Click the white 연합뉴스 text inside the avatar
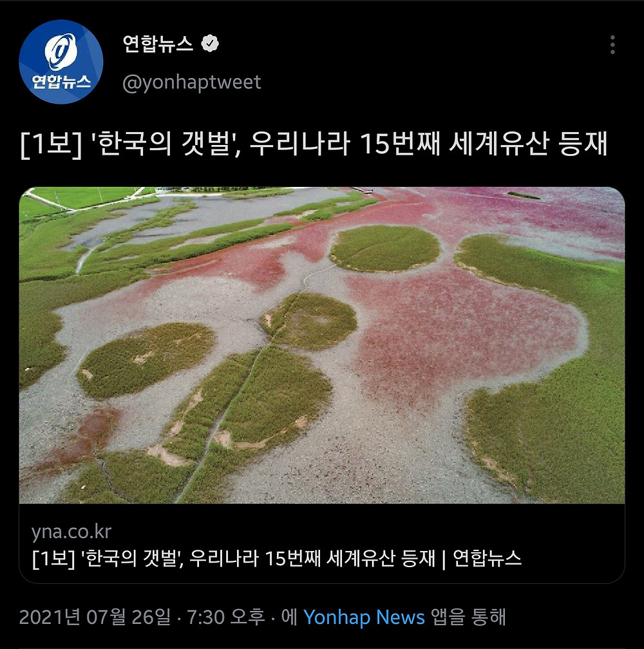644x649 pixels. [x=61, y=82]
